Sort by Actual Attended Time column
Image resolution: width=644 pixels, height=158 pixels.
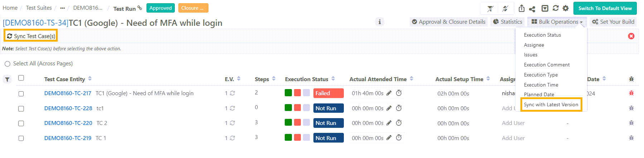(412, 79)
